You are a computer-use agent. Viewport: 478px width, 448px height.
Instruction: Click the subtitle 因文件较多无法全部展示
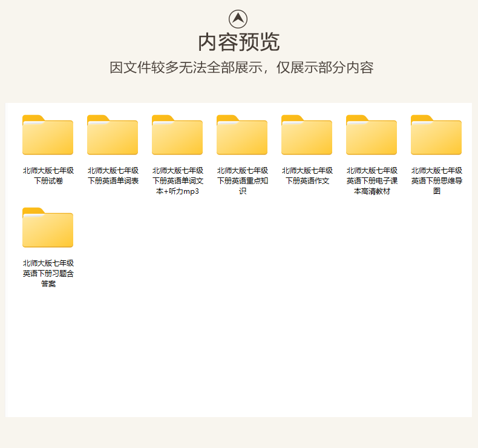click(x=186, y=67)
